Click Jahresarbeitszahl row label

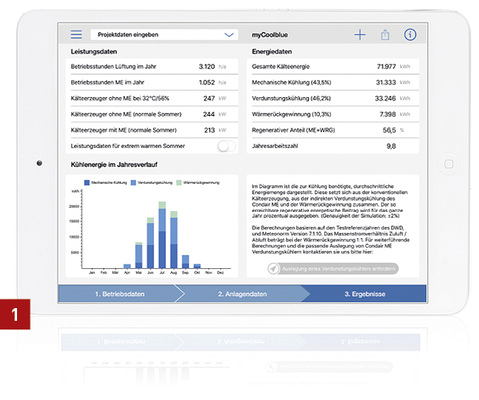(275, 146)
